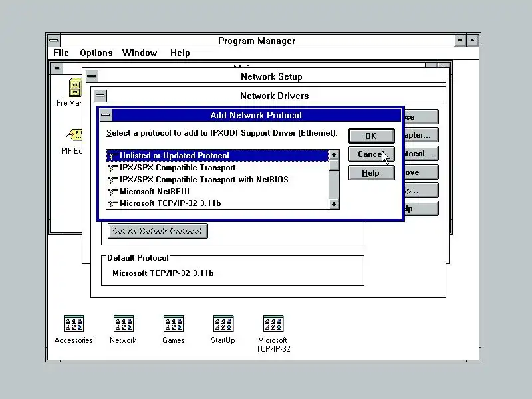The width and height of the screenshot is (532, 399).
Task: Click protocol list scroll down arrow
Action: (x=334, y=204)
